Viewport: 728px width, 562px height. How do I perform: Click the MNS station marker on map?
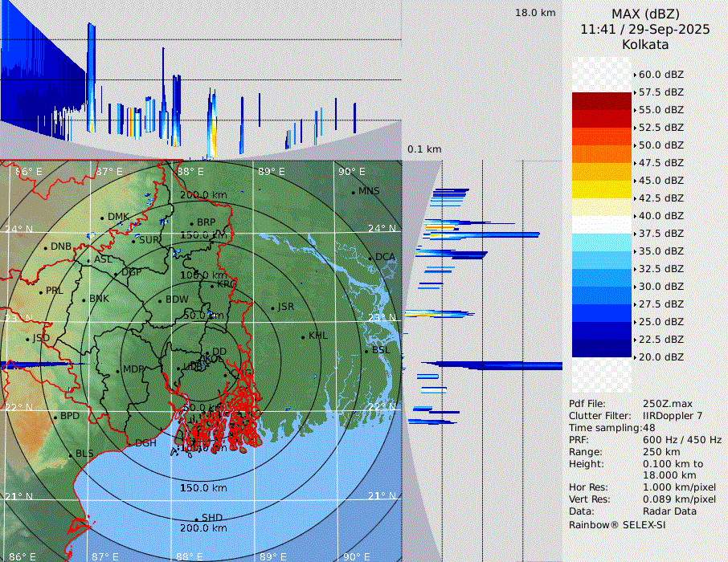tap(353, 192)
